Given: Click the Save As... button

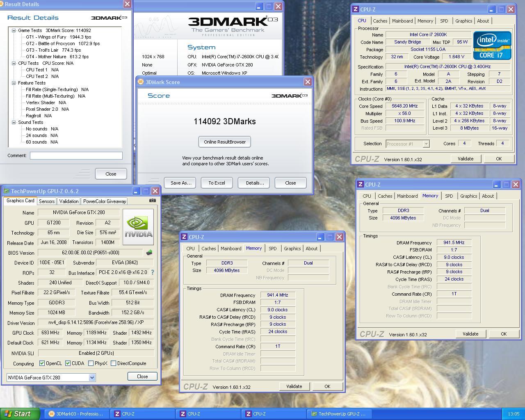Looking at the screenshot, I should tap(181, 183).
